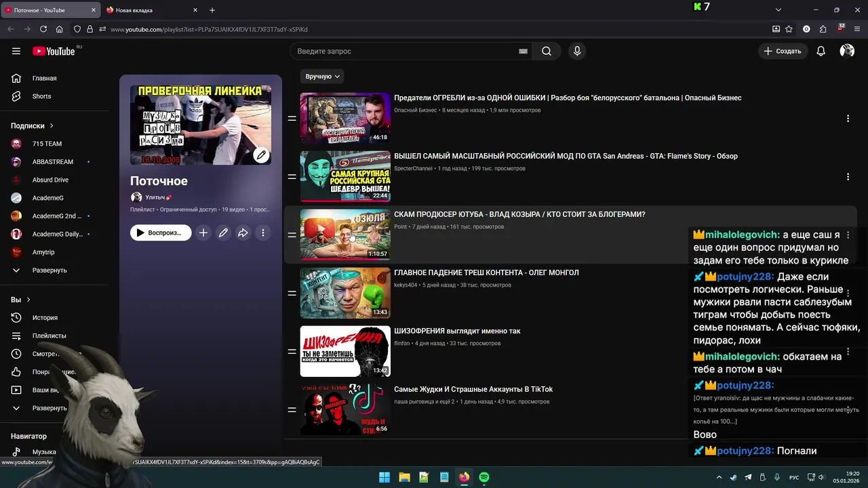Edit playlist details with the pencil icon
Image resolution: width=868 pixels, height=488 pixels.
coord(223,232)
